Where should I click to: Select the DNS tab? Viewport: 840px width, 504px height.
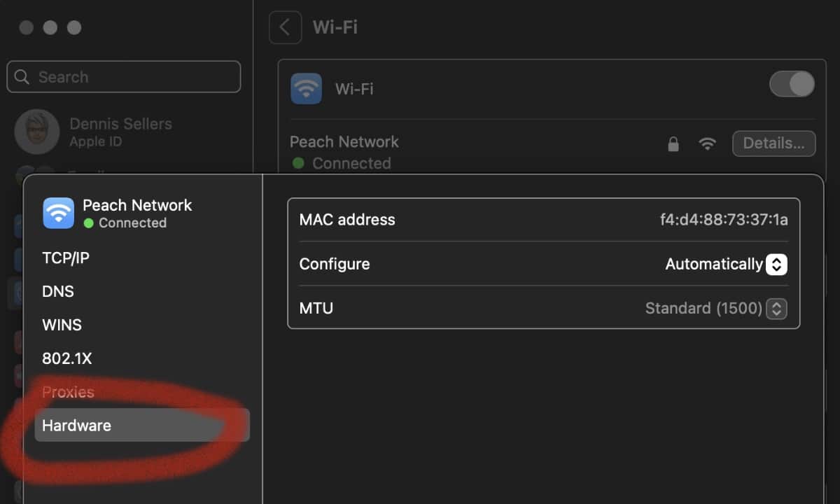pos(58,292)
